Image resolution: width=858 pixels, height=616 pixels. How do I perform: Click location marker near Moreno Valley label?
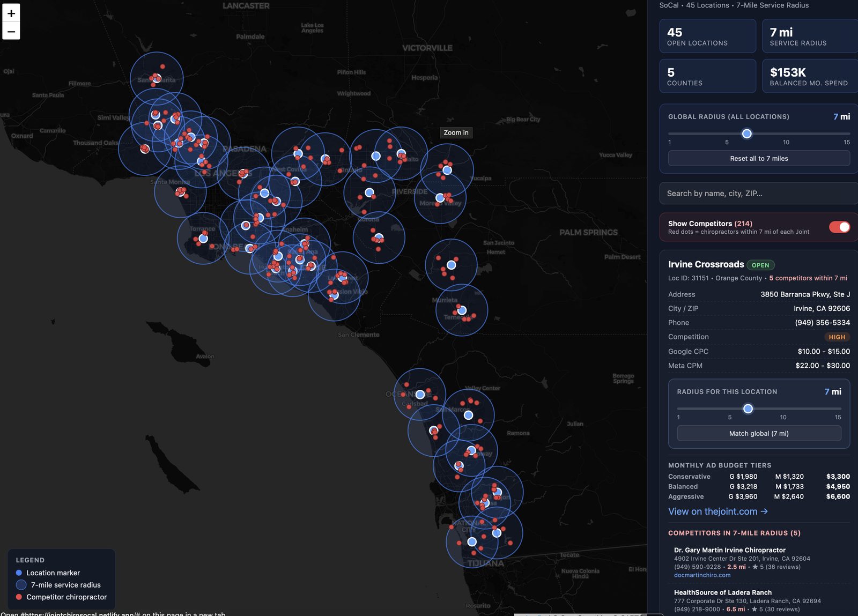click(x=440, y=198)
